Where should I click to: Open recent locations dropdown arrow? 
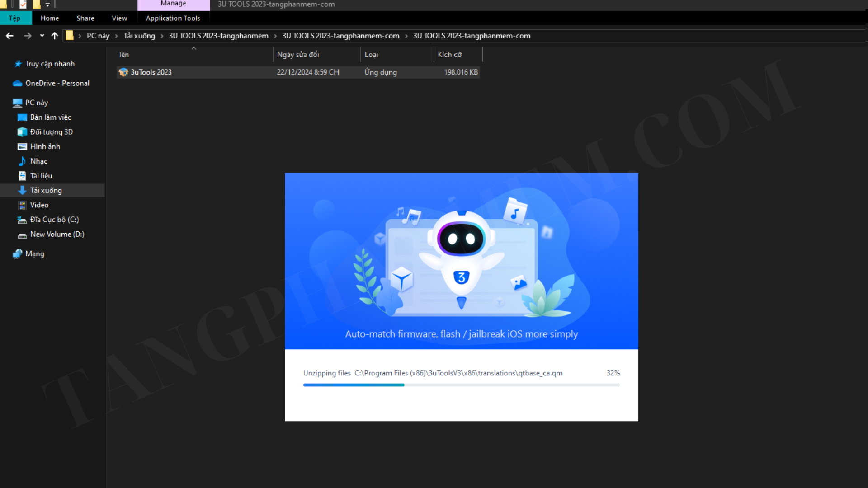[x=42, y=36]
